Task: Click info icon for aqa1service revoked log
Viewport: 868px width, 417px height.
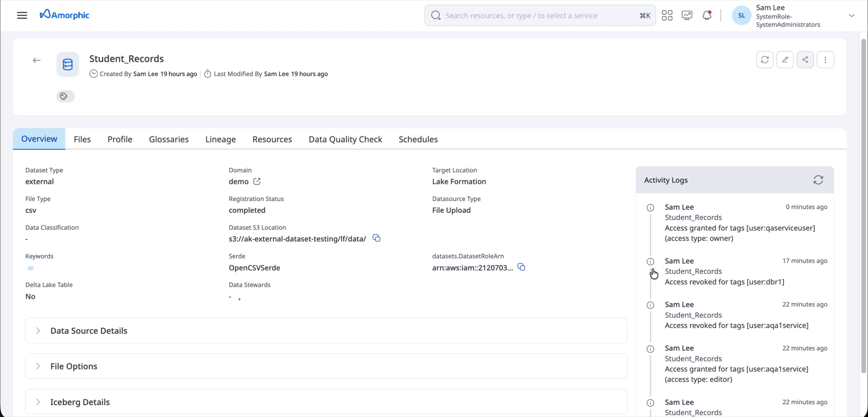Action: 650,305
